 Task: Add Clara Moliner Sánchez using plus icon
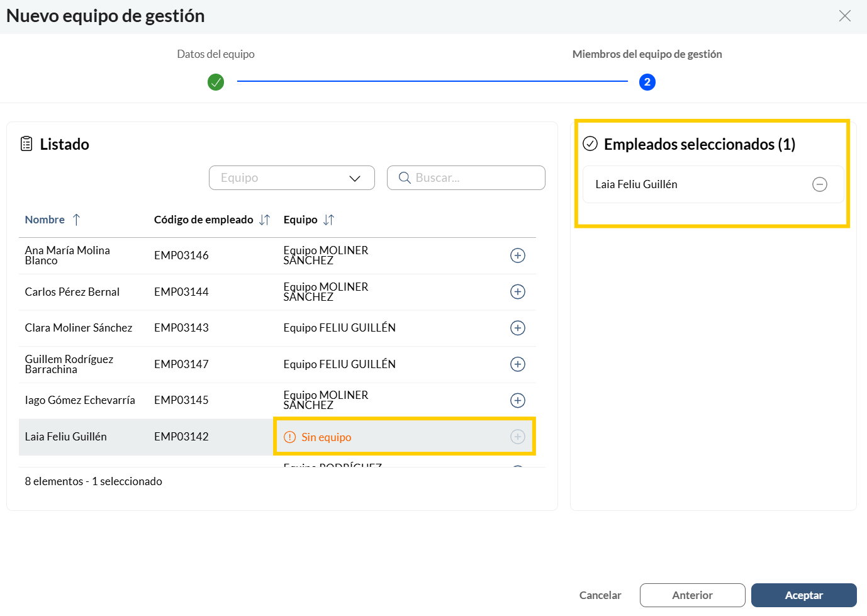pos(517,328)
